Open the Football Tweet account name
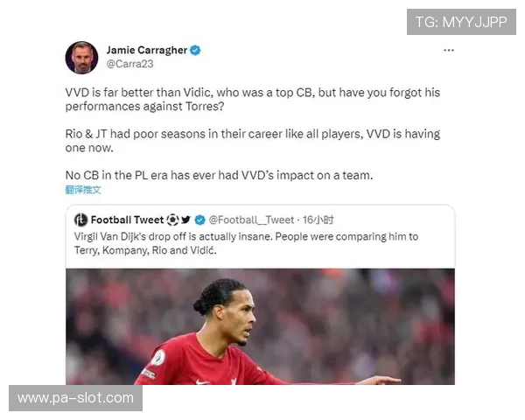525x420 pixels. pyautogui.click(x=127, y=220)
